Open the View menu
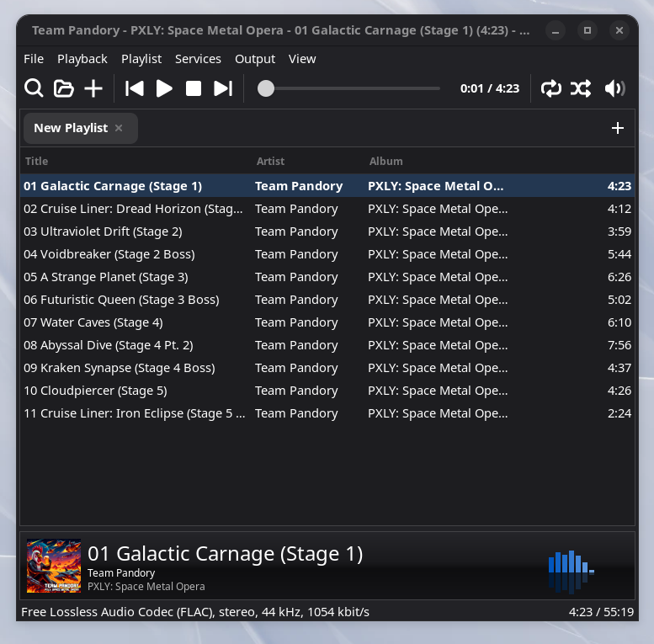 (x=302, y=59)
